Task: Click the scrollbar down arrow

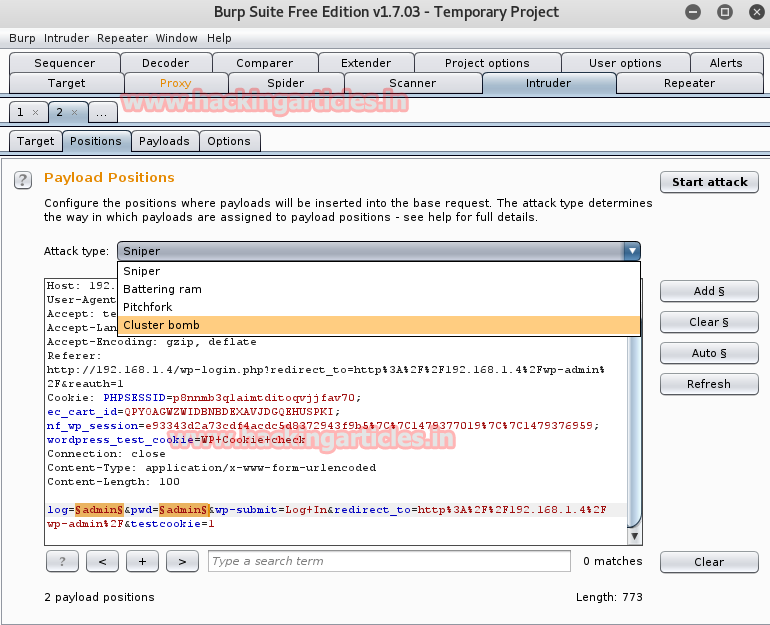Action: coord(634,536)
